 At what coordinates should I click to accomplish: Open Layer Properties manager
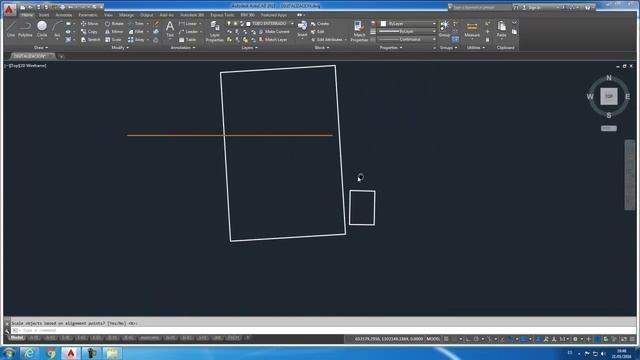[215, 31]
